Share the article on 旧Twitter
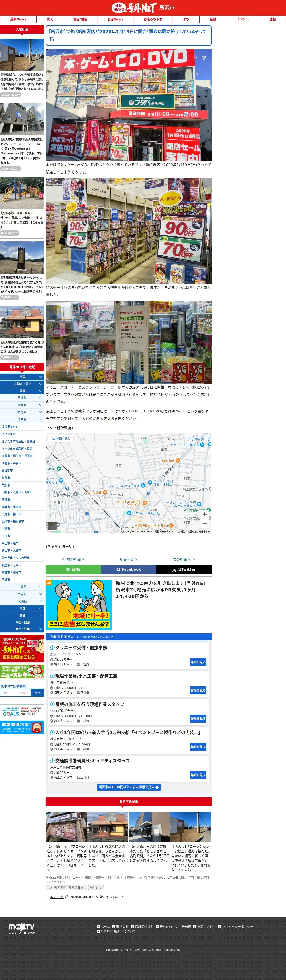Image resolution: width=286 pixels, height=980 pixels. 184,570
